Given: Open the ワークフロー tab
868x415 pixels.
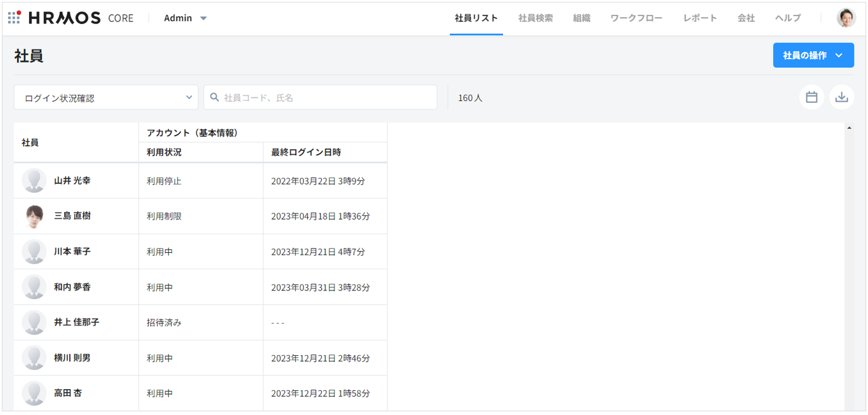Looking at the screenshot, I should (x=636, y=18).
